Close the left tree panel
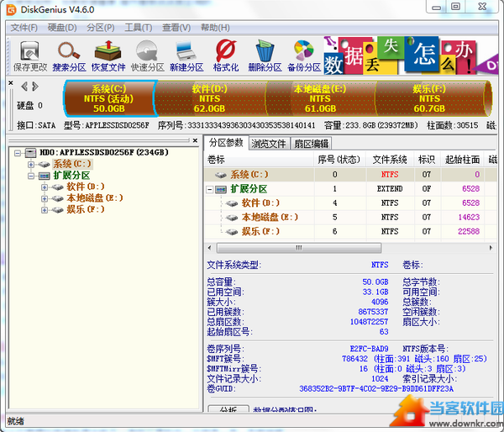 pos(195,140)
